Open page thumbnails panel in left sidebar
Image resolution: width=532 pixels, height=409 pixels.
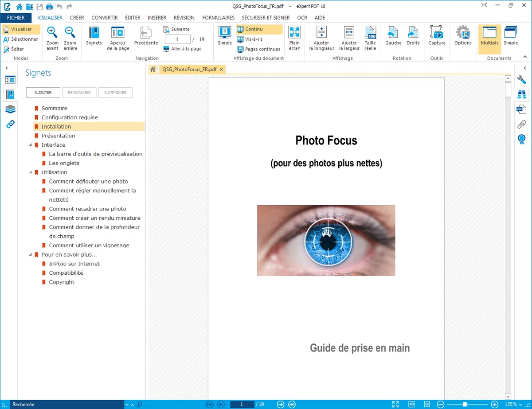click(x=10, y=80)
